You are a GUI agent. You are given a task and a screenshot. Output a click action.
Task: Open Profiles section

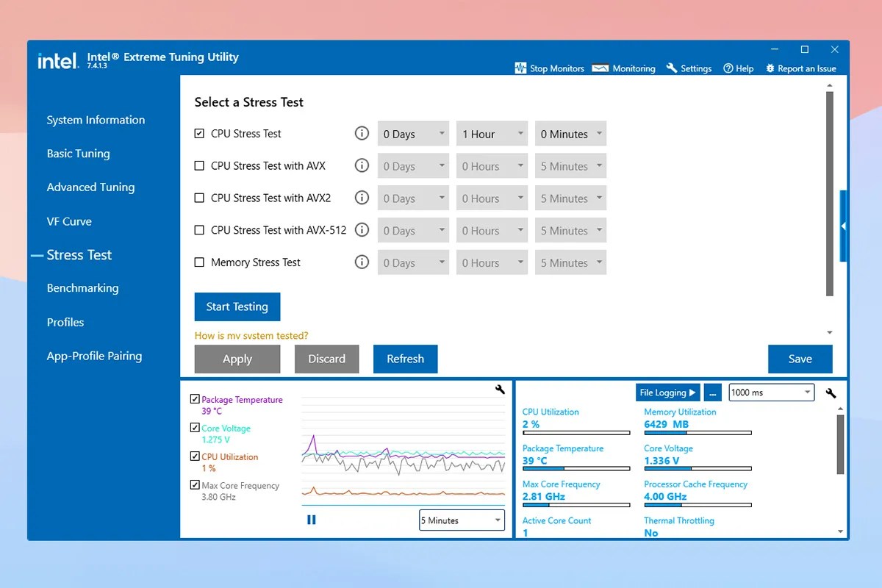65,322
